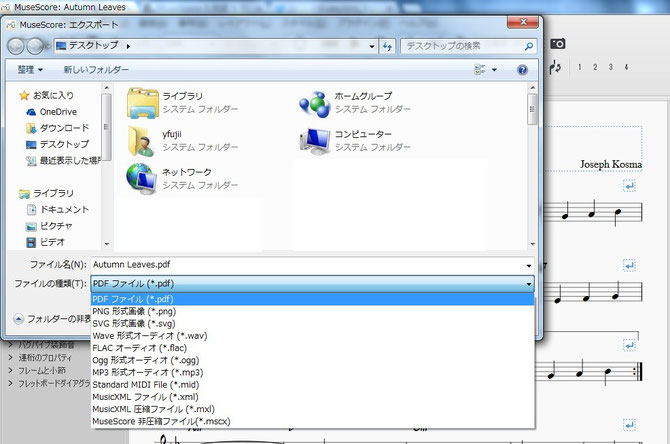Click the Back navigation button
670x444 pixels.
[16, 46]
